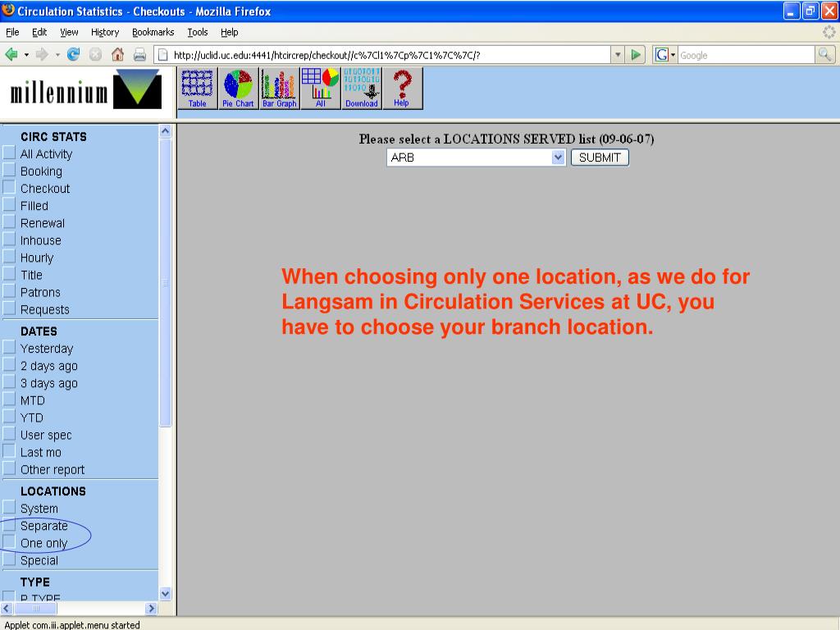
Task: Click the sidebar scroll down arrow
Action: click(166, 594)
